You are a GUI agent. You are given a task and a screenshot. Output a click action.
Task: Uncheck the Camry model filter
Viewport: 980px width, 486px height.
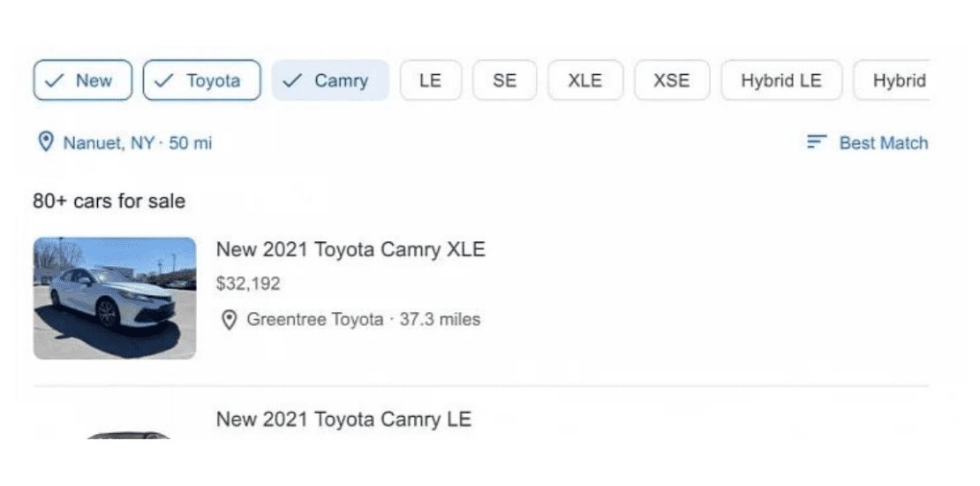pyautogui.click(x=330, y=80)
